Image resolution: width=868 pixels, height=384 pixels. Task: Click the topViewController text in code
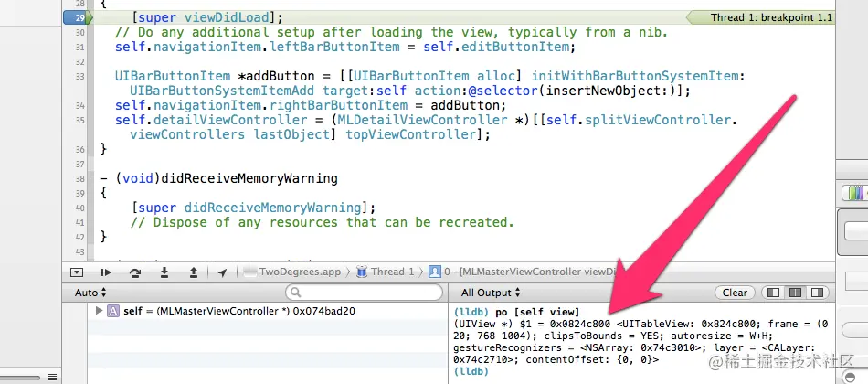click(411, 134)
